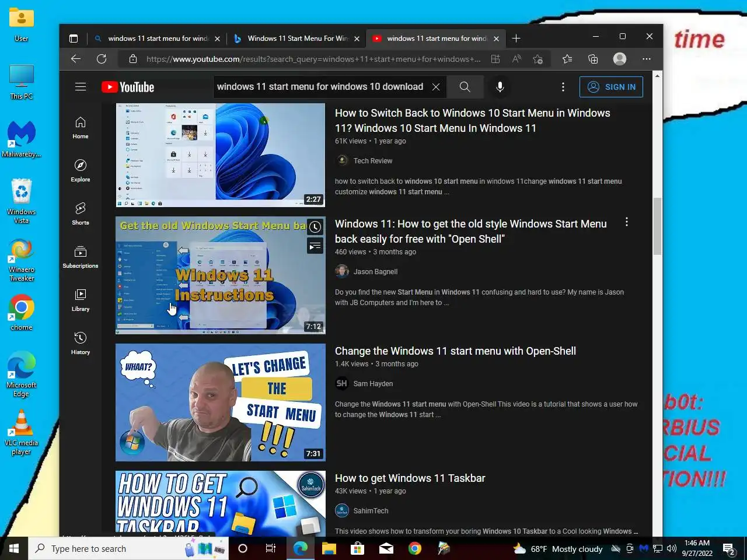Image resolution: width=747 pixels, height=560 pixels.
Task: Open History in YouTube sidebar
Action: [x=81, y=344]
